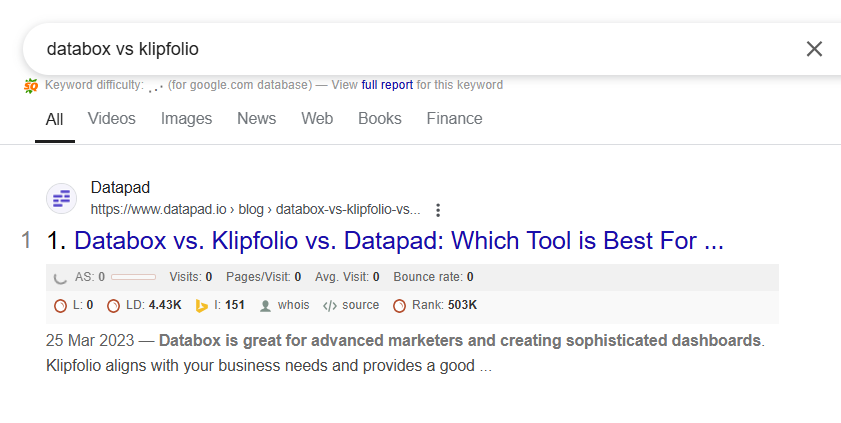Click the Visits: 0 metric

coord(191,277)
